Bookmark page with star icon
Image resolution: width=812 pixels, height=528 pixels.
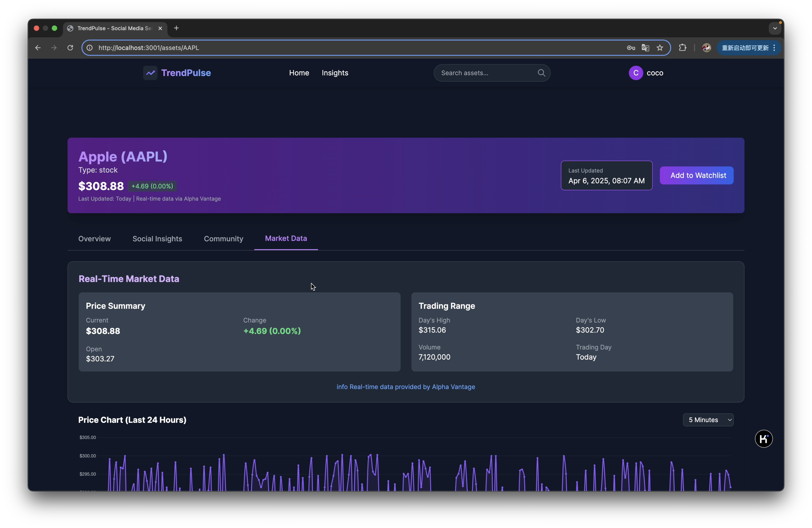pos(660,48)
